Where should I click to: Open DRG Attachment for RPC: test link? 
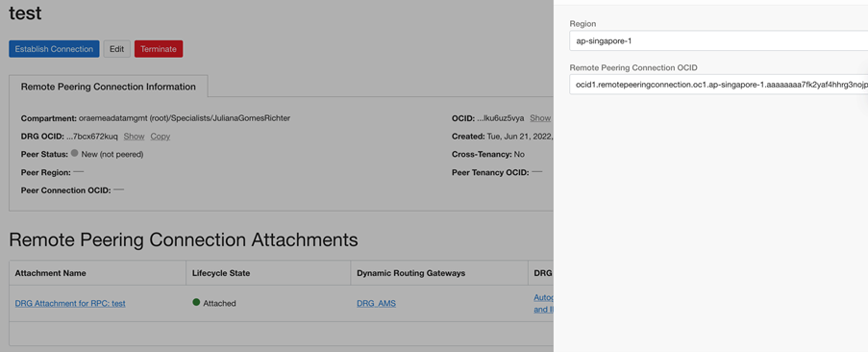(70, 303)
